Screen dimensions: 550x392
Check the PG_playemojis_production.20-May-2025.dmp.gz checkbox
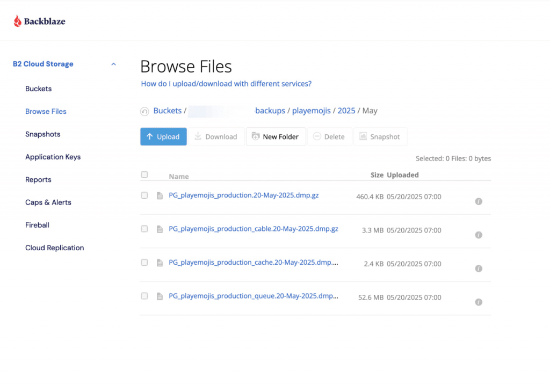click(144, 195)
